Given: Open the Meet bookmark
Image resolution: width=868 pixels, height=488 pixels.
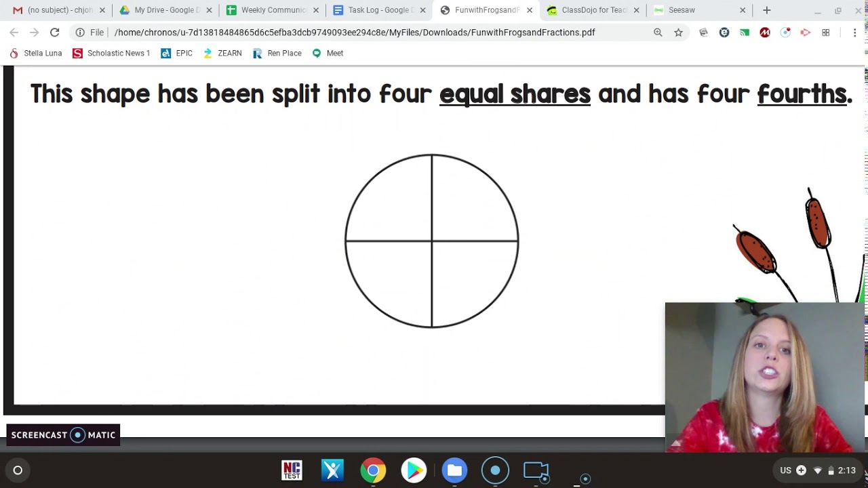Looking at the screenshot, I should [x=328, y=53].
